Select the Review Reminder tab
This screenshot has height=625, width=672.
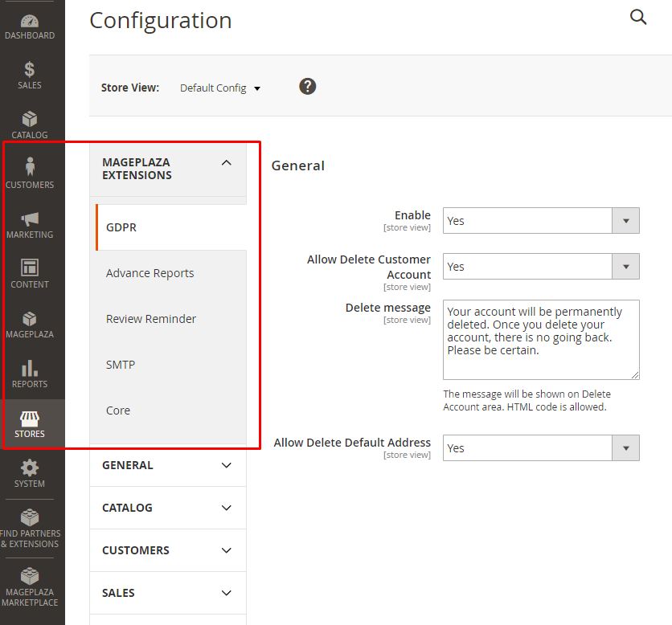[x=151, y=319]
